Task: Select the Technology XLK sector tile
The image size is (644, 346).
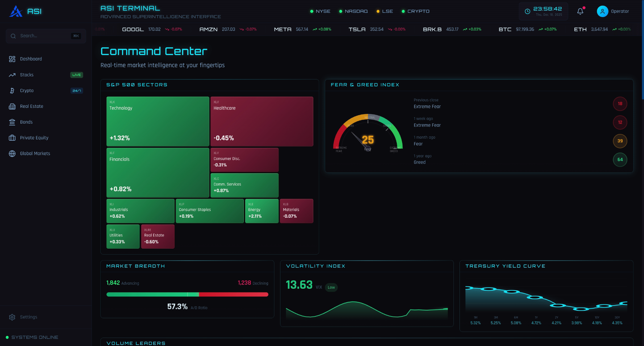Action: tap(157, 121)
